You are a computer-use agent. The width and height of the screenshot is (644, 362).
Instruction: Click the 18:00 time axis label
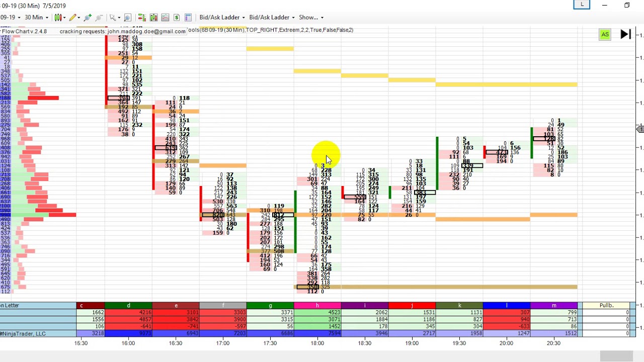[x=317, y=343]
